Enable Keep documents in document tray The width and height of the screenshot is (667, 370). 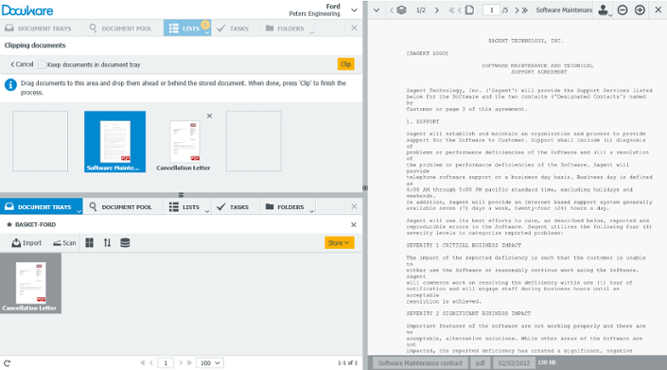(x=42, y=65)
